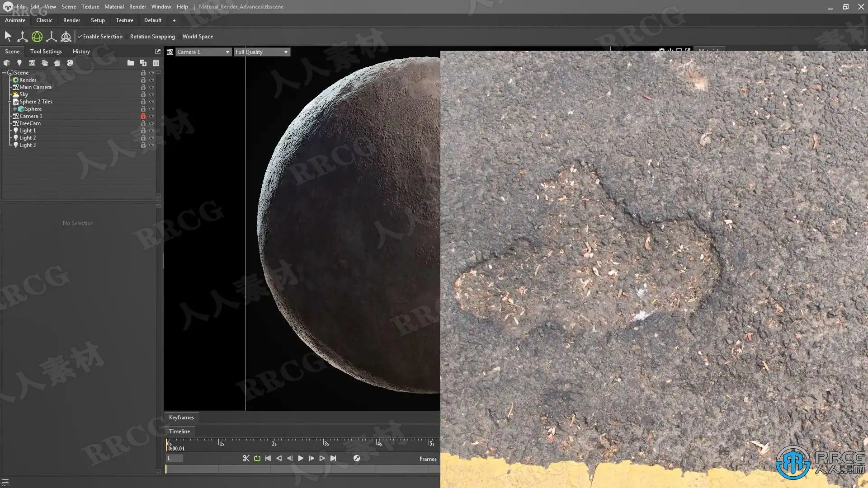
Task: Open the Full Quality dropdown
Action: pyautogui.click(x=261, y=52)
